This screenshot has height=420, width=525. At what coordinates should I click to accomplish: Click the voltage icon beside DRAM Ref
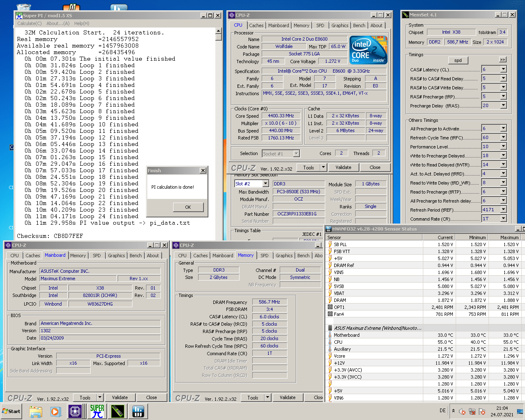point(330,265)
